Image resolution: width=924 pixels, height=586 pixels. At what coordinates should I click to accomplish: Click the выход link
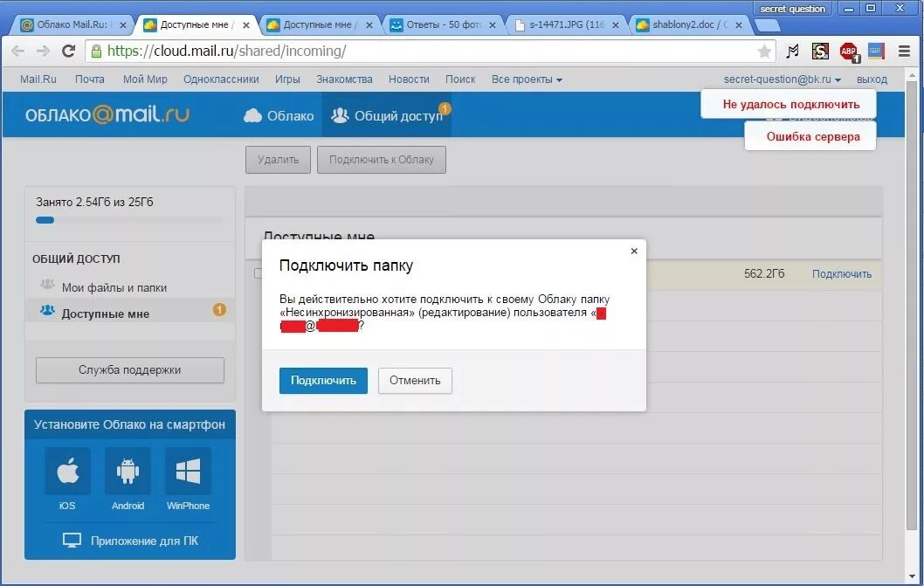click(x=872, y=79)
